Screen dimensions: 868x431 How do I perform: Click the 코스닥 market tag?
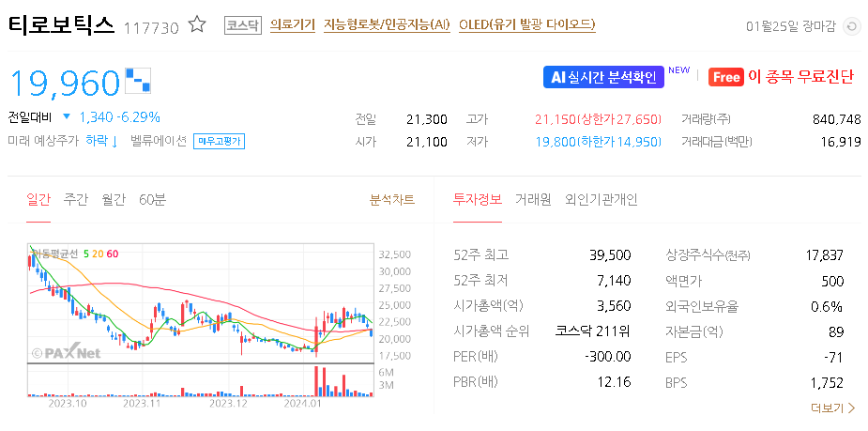point(242,25)
